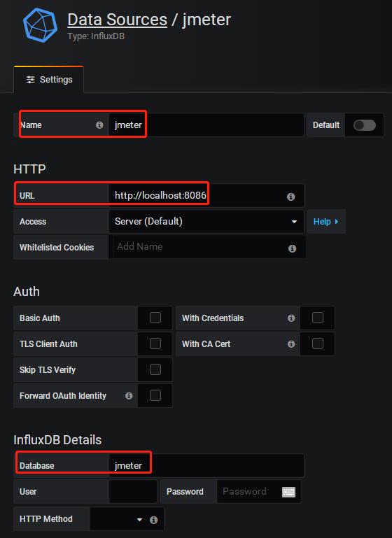Image resolution: width=392 pixels, height=538 pixels.
Task: Click the 'InfluxDB Details' section heading
Action: click(x=57, y=440)
